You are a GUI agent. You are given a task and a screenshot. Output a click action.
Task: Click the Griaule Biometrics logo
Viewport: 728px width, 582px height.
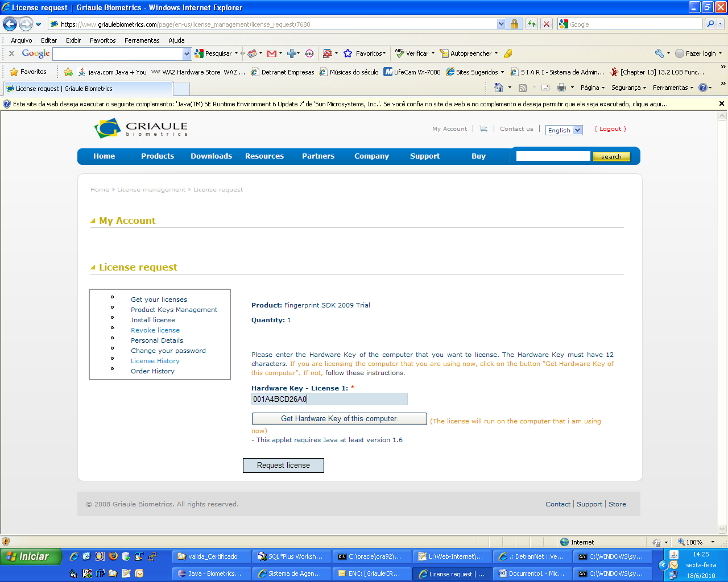click(141, 128)
